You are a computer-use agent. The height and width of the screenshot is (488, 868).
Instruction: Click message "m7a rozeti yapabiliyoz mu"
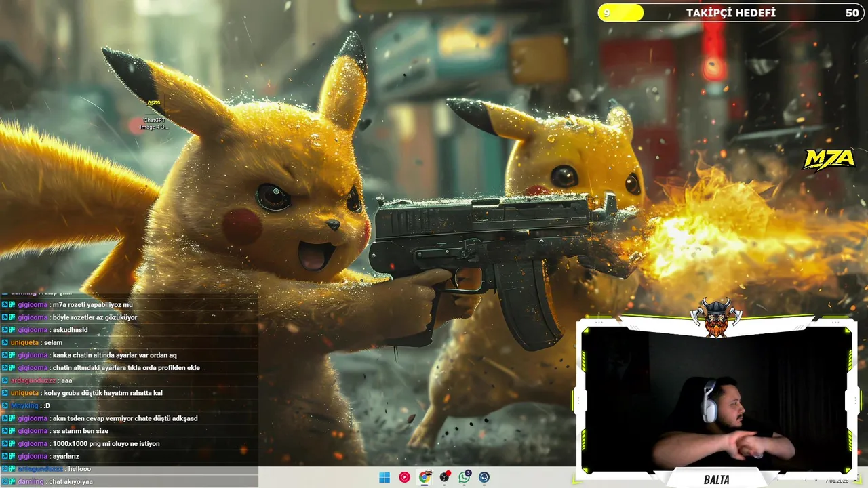pos(93,304)
